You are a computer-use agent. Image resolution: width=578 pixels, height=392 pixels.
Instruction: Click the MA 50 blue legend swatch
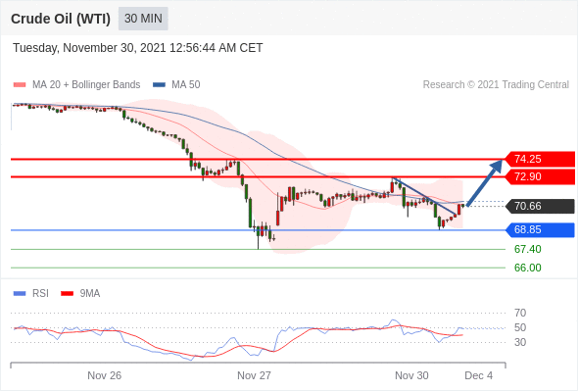point(159,85)
